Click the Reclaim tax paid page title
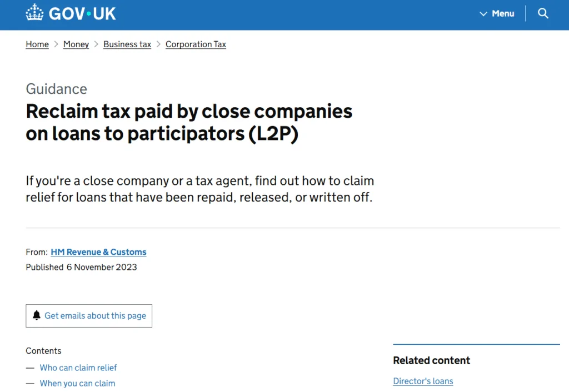569x392 pixels. (x=189, y=123)
